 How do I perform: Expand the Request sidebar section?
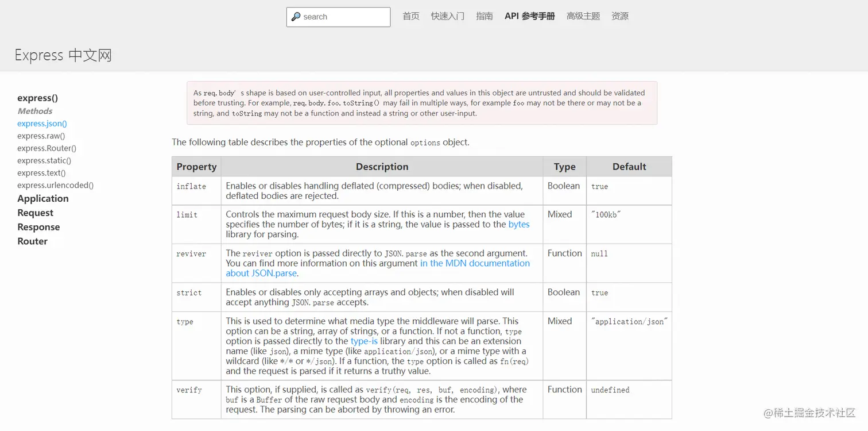[35, 213]
